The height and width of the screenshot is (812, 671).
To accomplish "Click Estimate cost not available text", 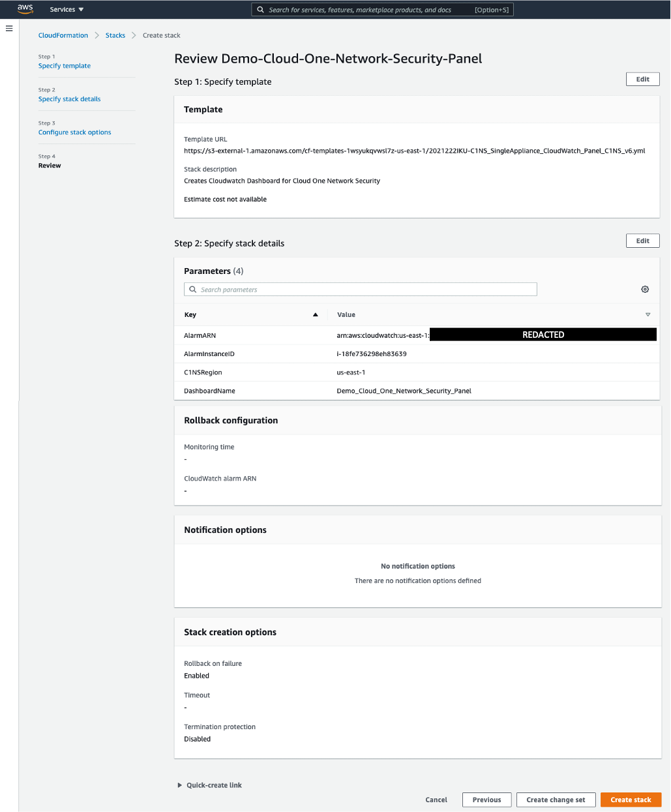I will click(226, 200).
